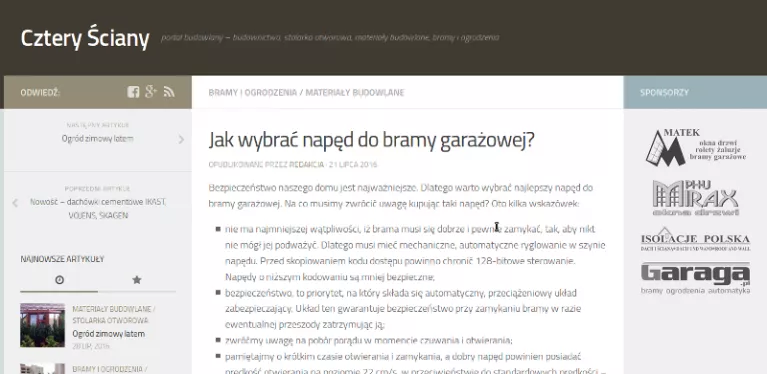
Task: Open next article 'Ogród zimowy latem'
Action: (97, 138)
